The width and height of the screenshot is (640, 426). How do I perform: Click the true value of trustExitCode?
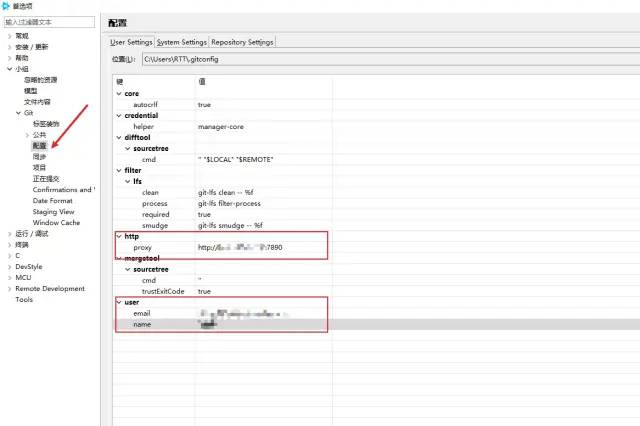click(204, 292)
